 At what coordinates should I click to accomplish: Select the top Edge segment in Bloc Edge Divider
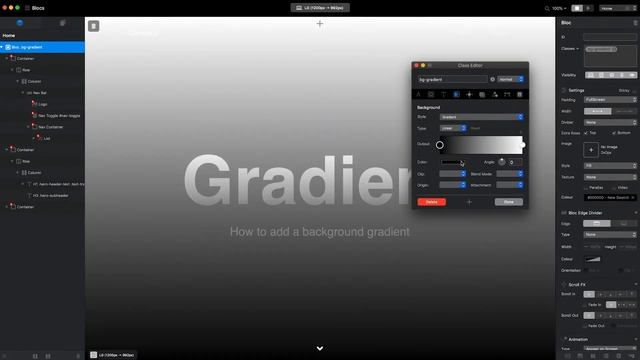[597, 224]
